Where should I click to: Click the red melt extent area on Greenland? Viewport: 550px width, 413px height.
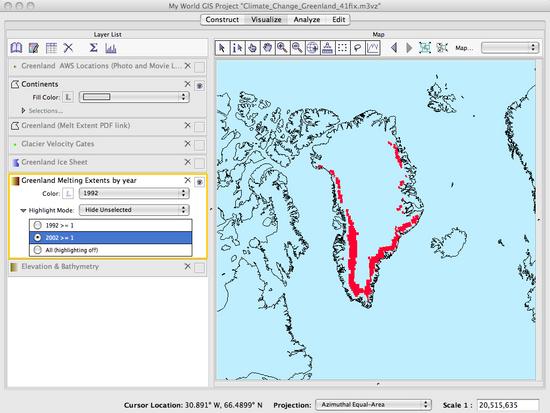pos(353,246)
